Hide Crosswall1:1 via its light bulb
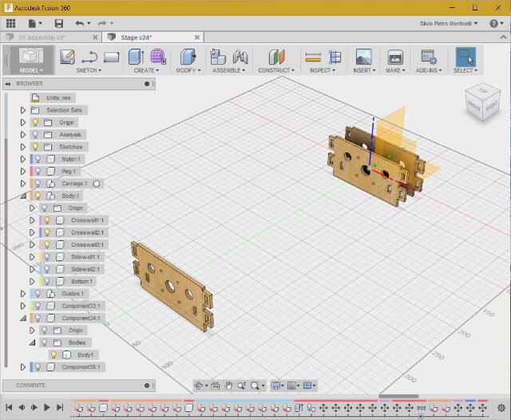The height and width of the screenshot is (420, 511). pyautogui.click(x=47, y=220)
